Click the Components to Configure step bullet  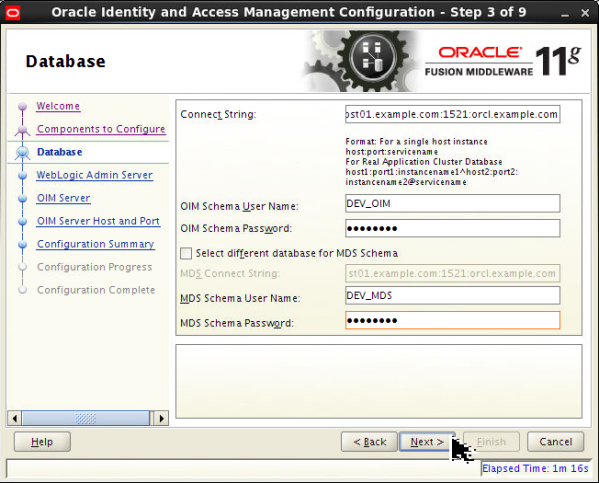click(23, 130)
